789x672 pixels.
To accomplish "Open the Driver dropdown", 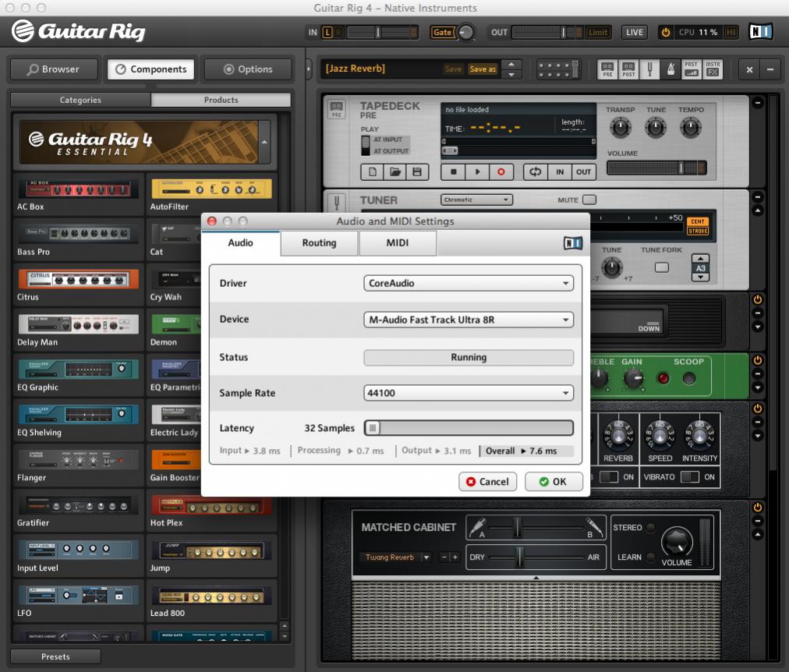I will coord(469,284).
